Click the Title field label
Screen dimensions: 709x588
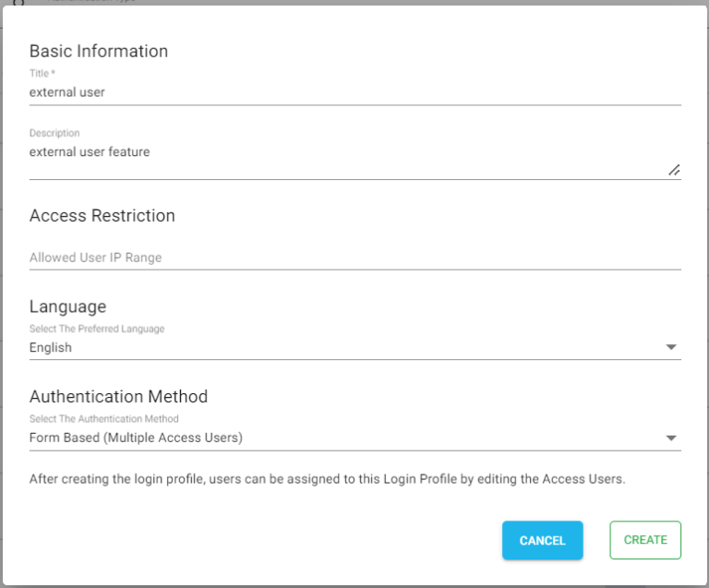42,73
